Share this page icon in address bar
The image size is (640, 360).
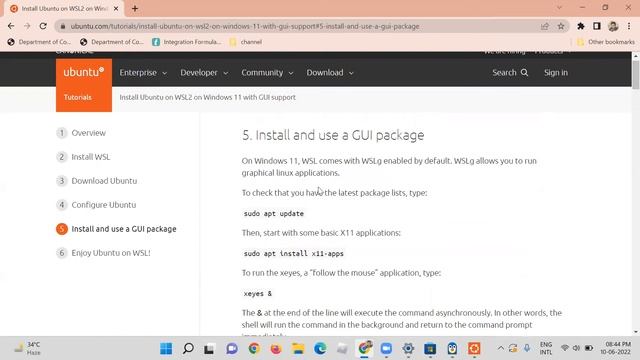coord(544,26)
